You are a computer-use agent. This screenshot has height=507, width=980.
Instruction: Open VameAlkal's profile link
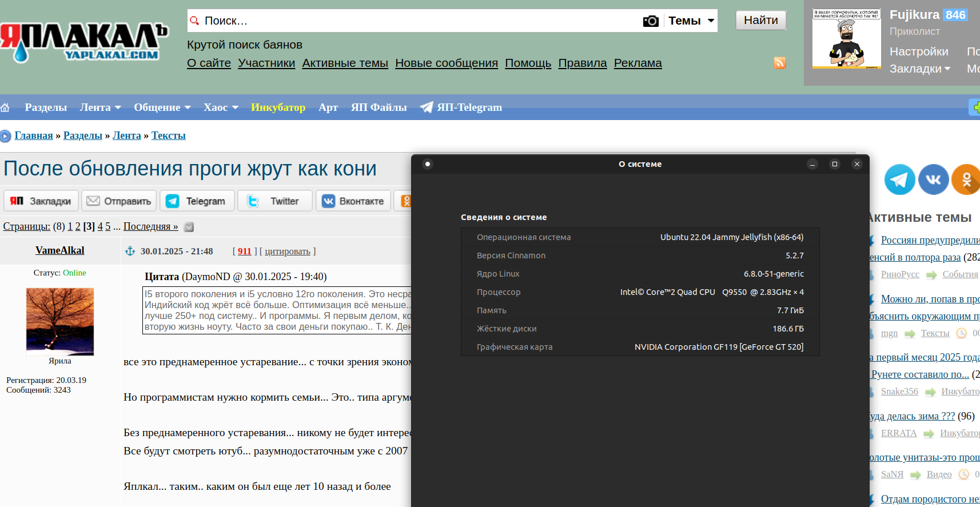click(60, 250)
